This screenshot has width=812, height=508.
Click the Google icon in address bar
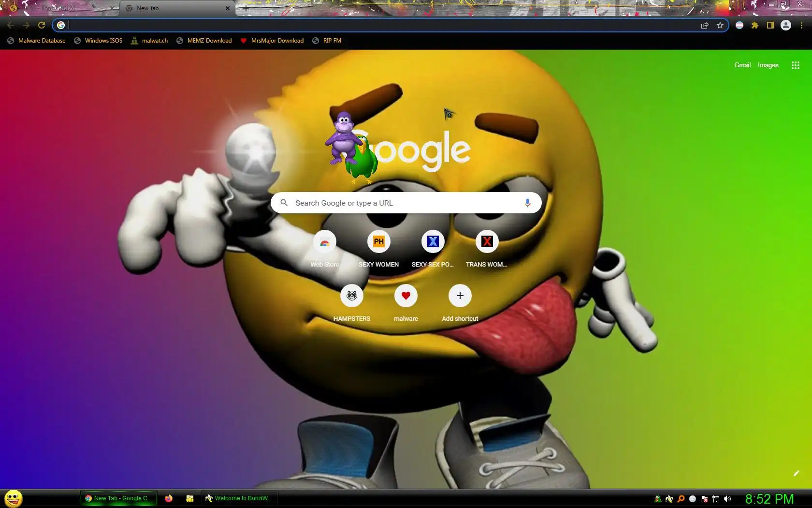click(x=61, y=25)
